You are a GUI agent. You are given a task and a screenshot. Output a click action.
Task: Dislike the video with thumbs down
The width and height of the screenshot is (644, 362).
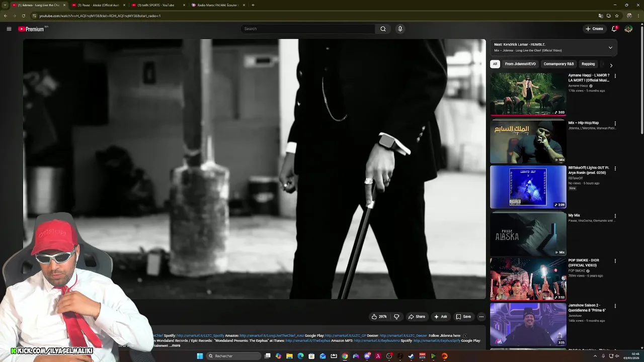396,317
